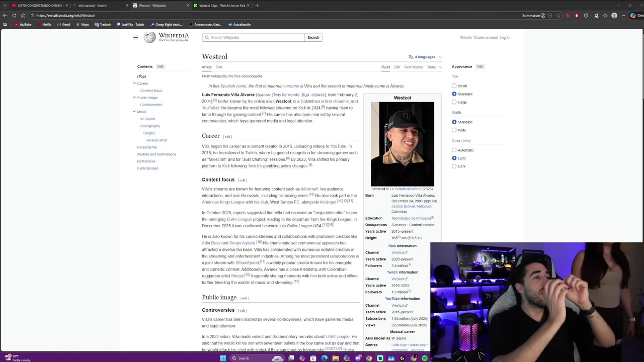This screenshot has height=362, width=644.
Task: Switch to the Talk tab
Action: coord(219,67)
